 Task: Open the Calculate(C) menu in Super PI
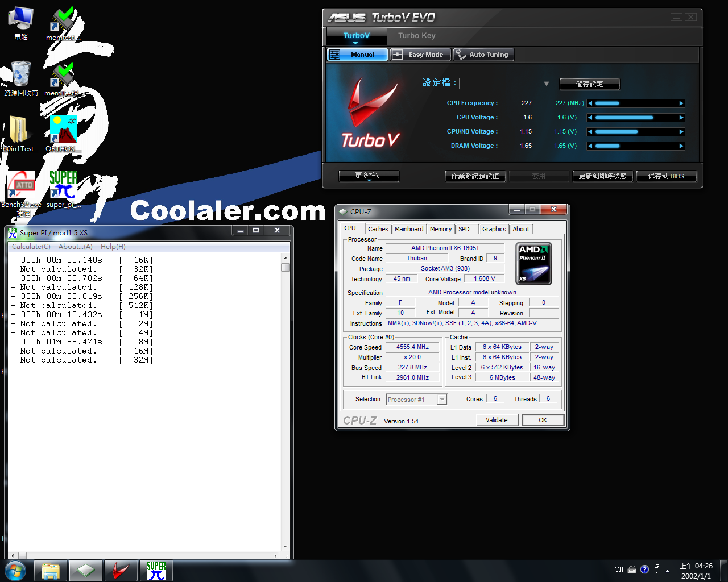(31, 247)
